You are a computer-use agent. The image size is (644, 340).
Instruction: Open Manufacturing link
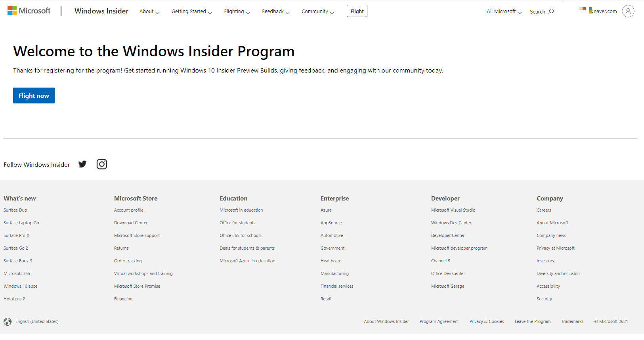(335, 273)
